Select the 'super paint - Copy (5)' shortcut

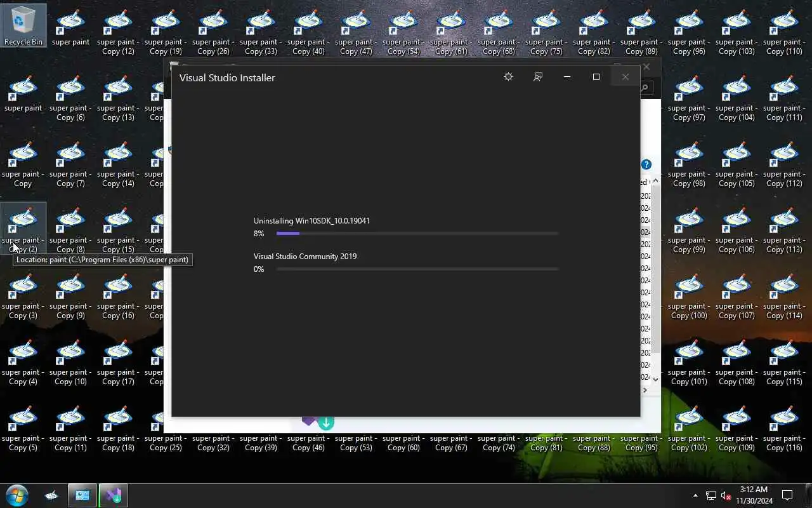[x=23, y=428]
